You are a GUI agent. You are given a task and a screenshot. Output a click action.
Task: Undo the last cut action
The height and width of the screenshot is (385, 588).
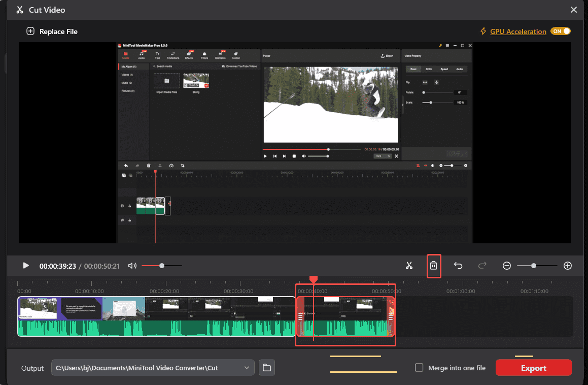point(458,266)
